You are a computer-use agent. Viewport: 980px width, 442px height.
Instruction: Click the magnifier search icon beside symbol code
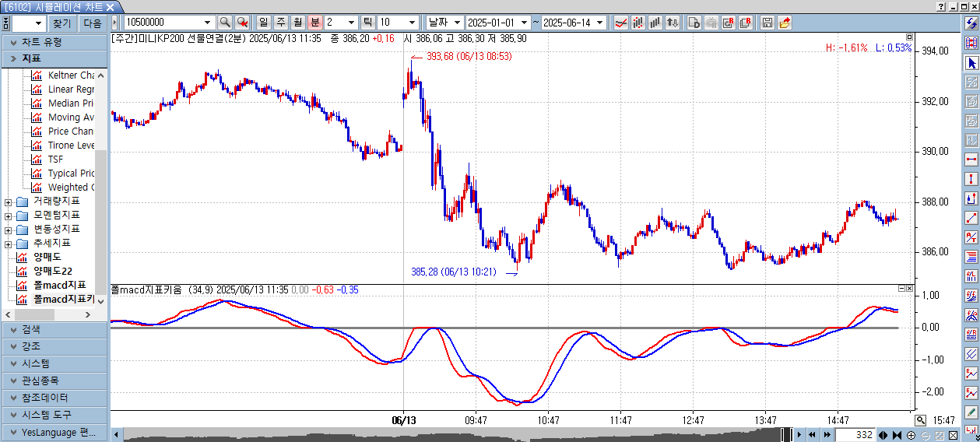tap(225, 23)
